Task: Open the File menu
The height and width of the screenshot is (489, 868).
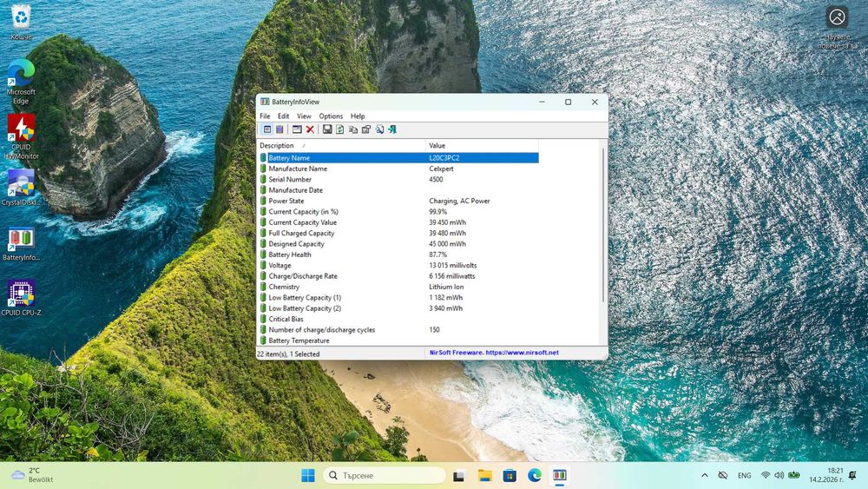Action: pyautogui.click(x=265, y=116)
